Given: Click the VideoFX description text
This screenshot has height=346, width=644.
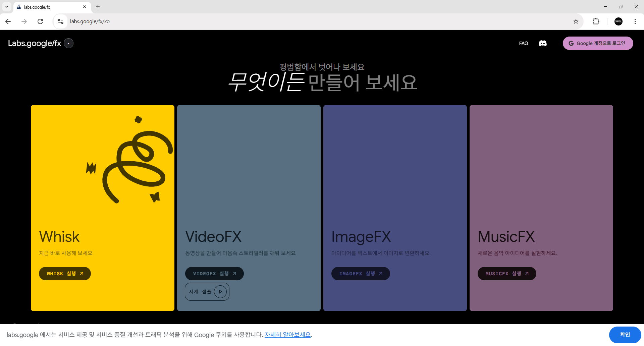Looking at the screenshot, I should [240, 253].
